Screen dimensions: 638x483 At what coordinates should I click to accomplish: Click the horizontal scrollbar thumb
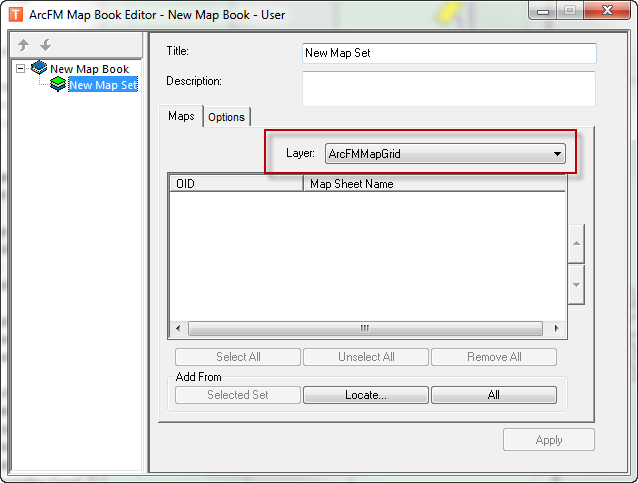click(x=365, y=328)
